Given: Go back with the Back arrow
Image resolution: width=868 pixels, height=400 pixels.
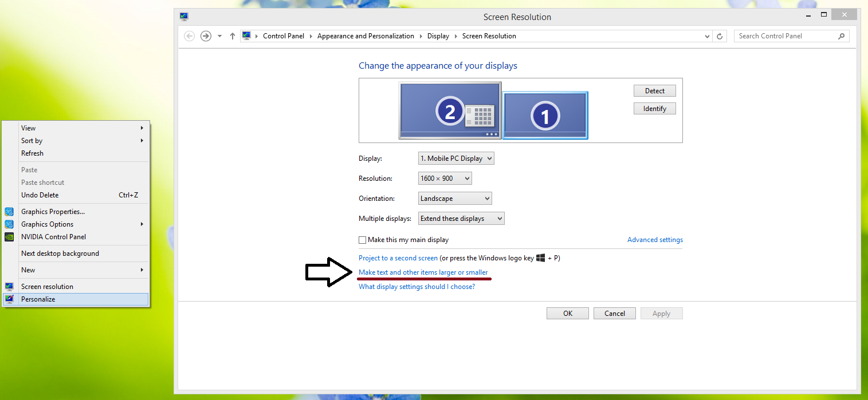Looking at the screenshot, I should click(190, 36).
